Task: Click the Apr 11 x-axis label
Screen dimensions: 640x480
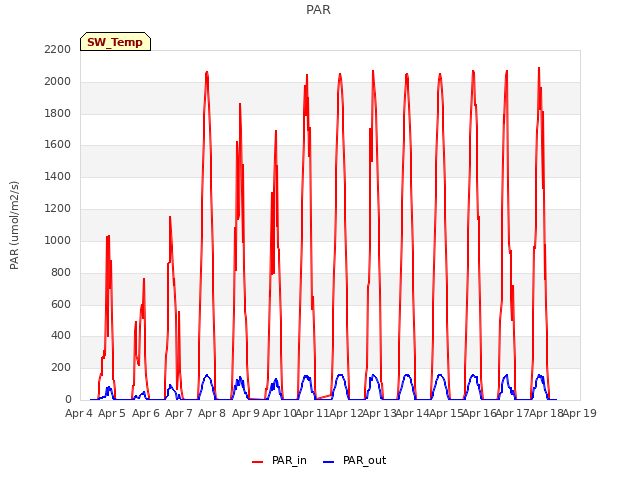Action: point(312,413)
